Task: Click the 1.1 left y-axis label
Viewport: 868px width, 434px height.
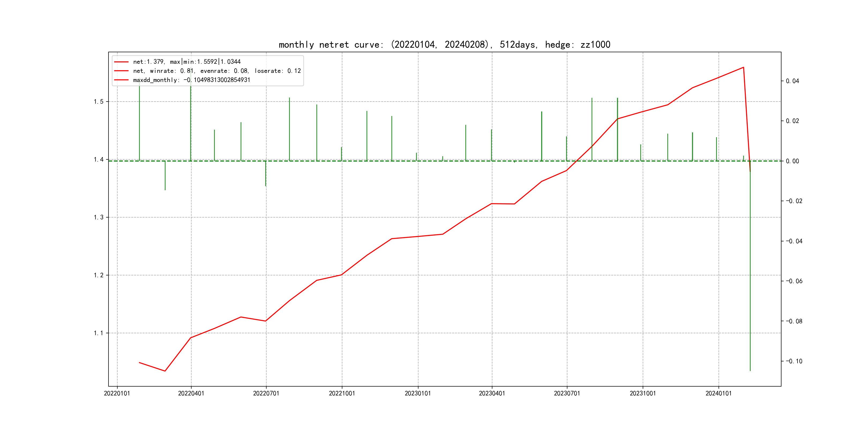Action: (x=99, y=333)
